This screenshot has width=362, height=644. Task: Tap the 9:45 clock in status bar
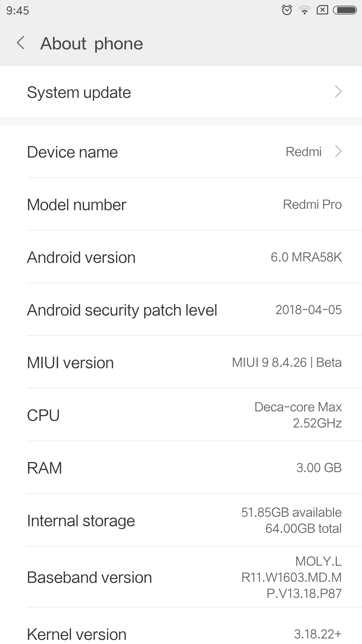point(17,10)
